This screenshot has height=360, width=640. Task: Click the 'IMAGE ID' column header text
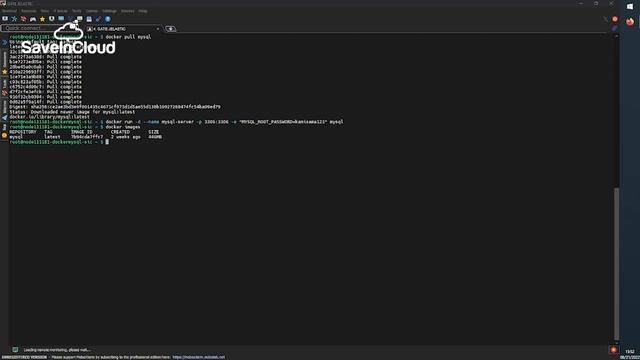[x=82, y=132]
